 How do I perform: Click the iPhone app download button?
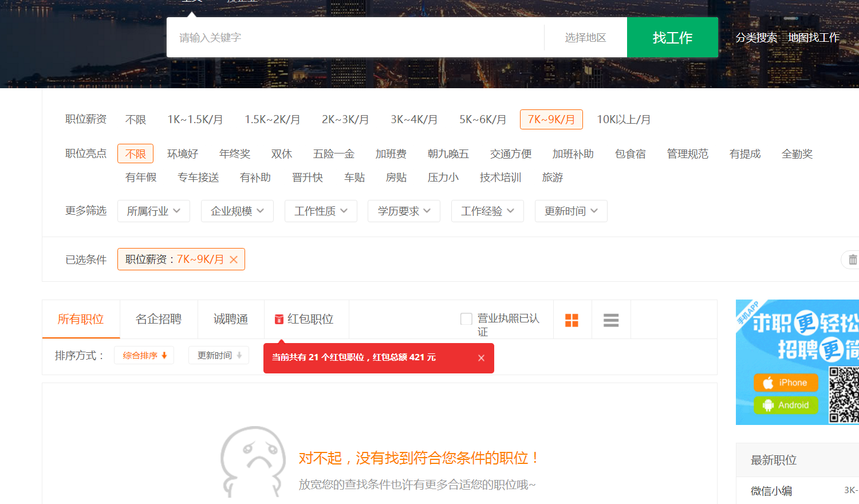785,383
